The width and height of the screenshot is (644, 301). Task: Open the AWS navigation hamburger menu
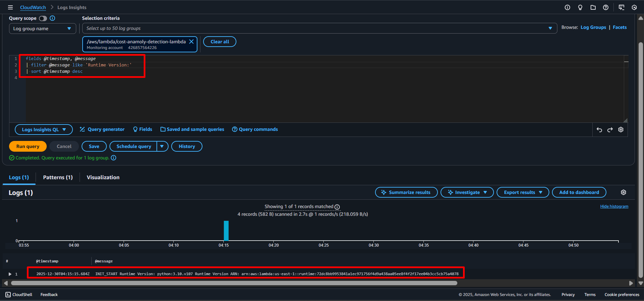point(10,7)
